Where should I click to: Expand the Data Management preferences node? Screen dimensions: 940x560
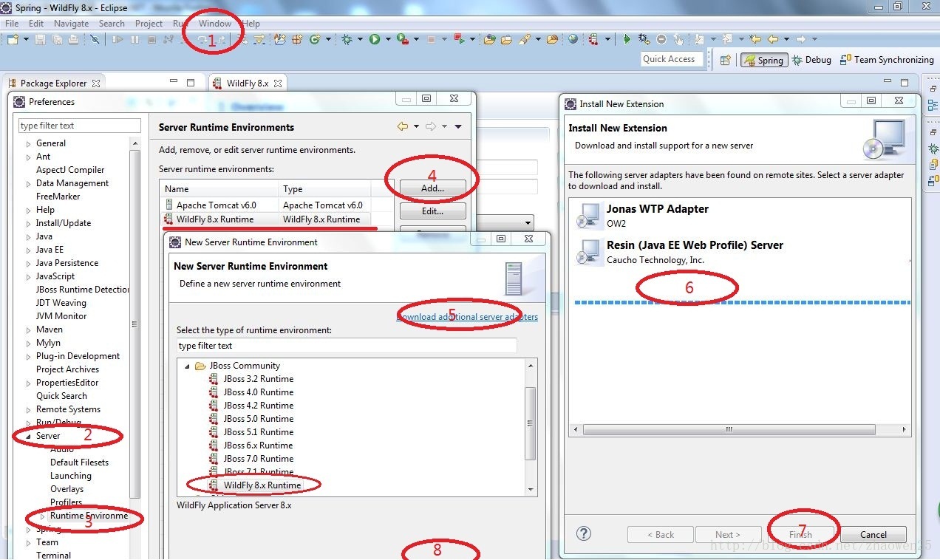29,184
